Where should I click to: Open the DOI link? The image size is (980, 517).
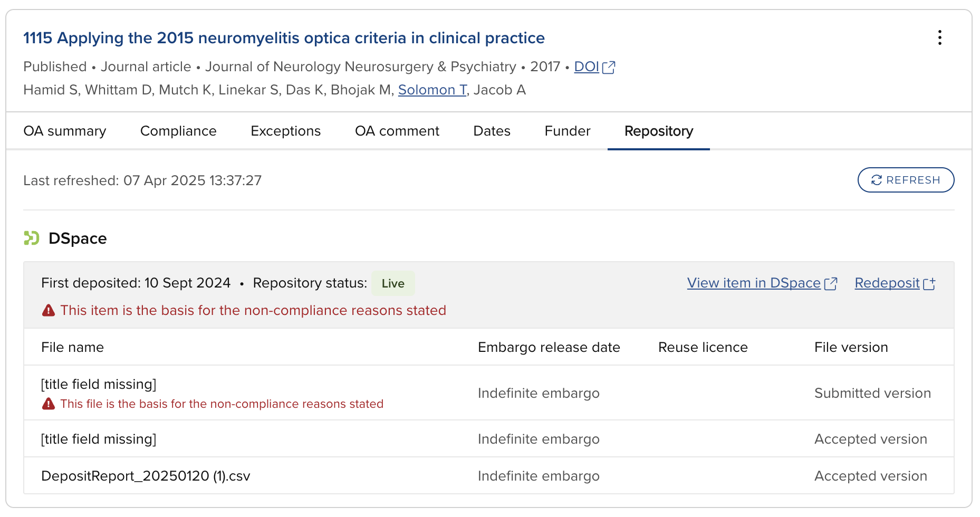pos(586,67)
